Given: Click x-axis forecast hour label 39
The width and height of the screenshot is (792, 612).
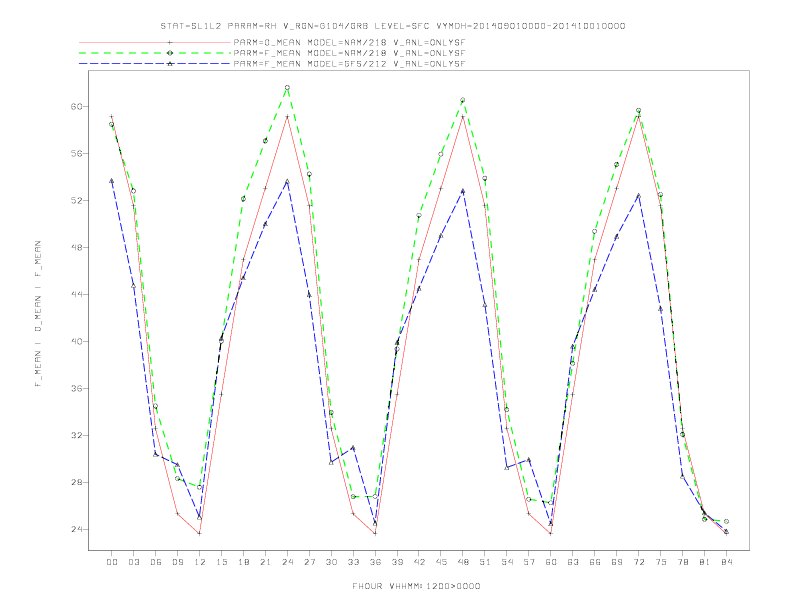Looking at the screenshot, I should (x=397, y=562).
